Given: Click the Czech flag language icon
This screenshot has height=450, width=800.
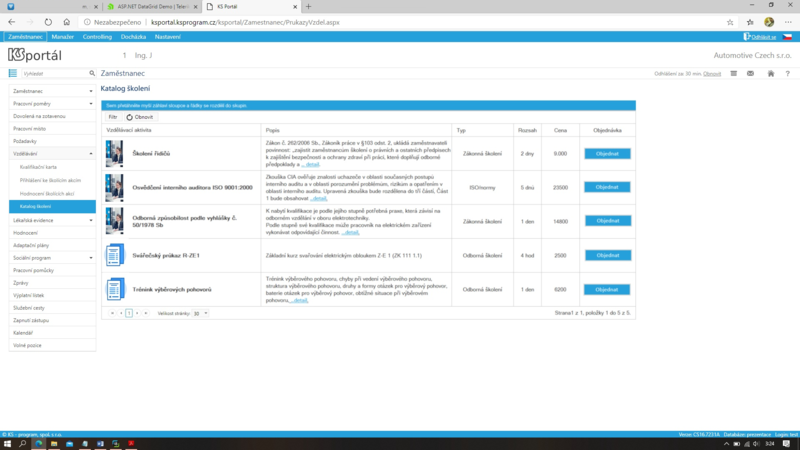Looking at the screenshot, I should (x=787, y=37).
